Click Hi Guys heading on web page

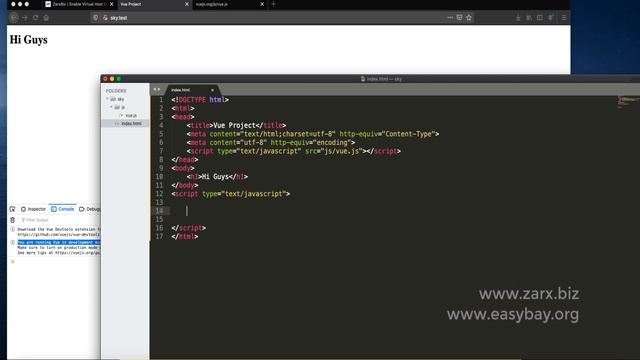point(29,40)
